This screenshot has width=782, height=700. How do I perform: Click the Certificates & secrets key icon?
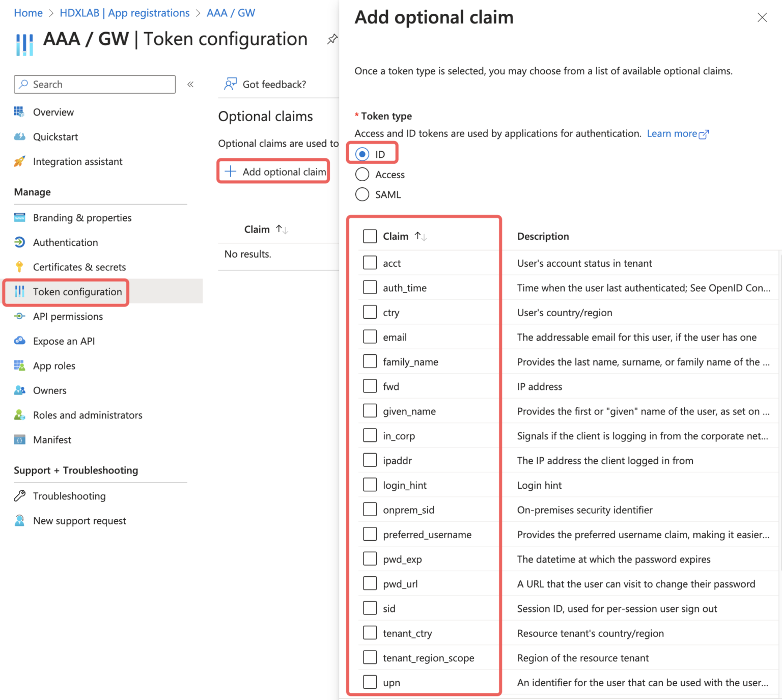19,267
